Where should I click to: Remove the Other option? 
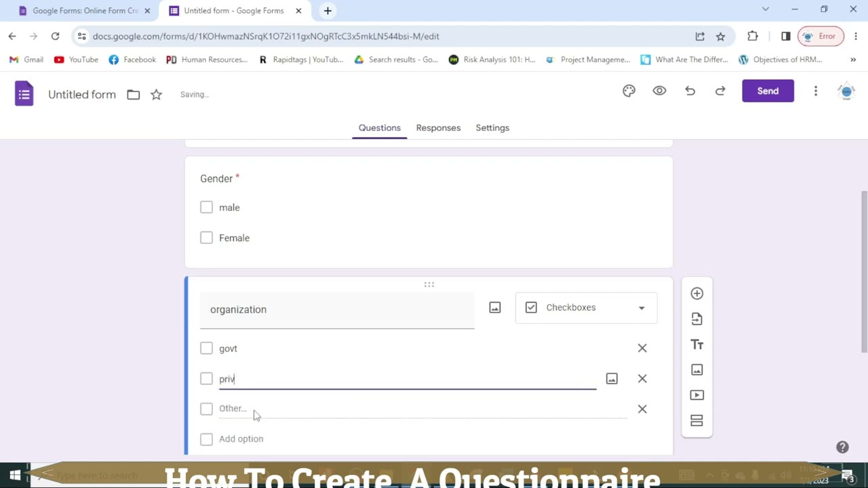pos(642,409)
